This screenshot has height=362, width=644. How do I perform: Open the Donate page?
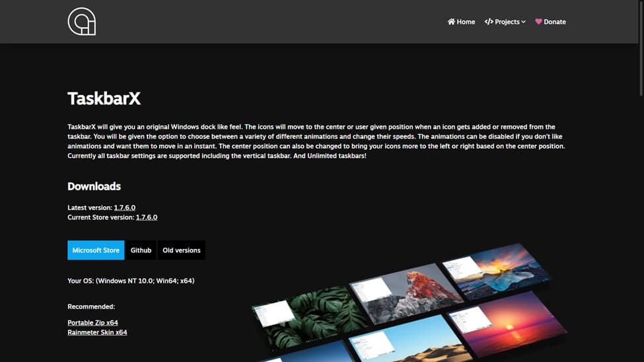[x=550, y=22]
